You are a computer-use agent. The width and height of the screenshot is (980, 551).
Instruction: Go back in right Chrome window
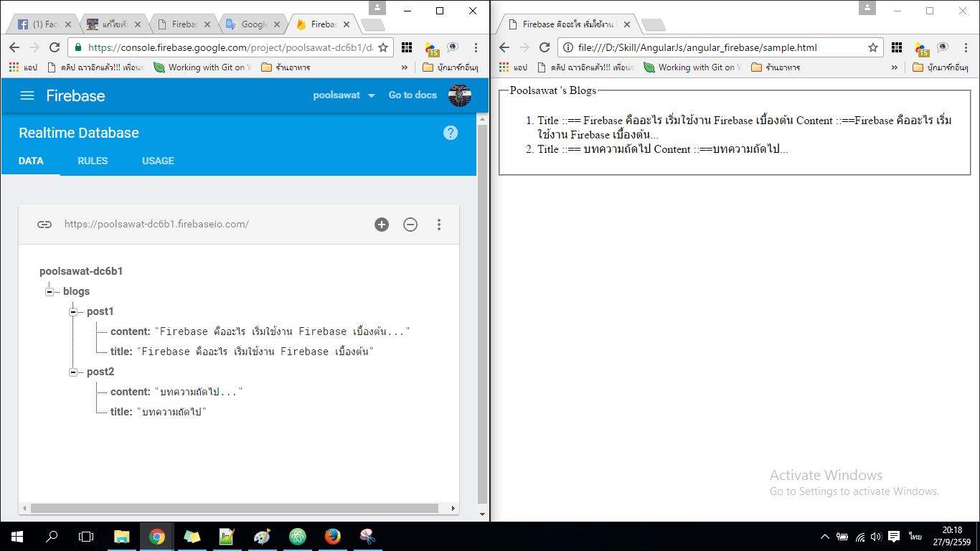click(x=504, y=47)
